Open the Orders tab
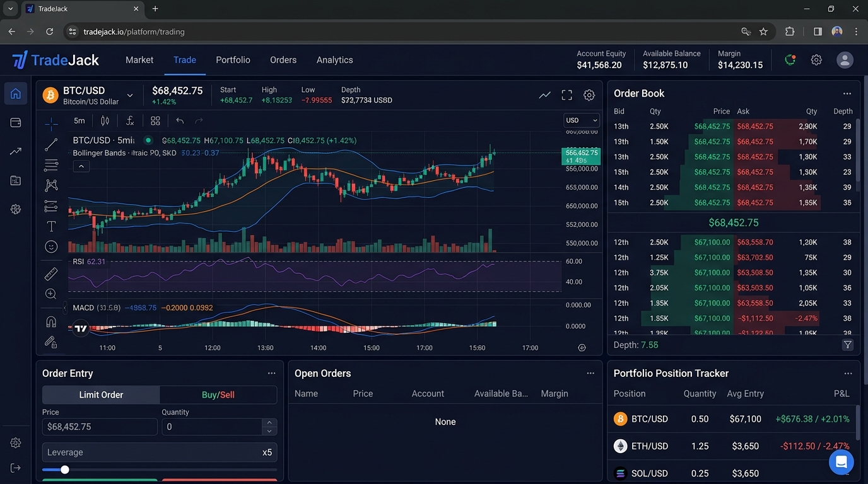The height and width of the screenshot is (484, 868). (x=283, y=60)
